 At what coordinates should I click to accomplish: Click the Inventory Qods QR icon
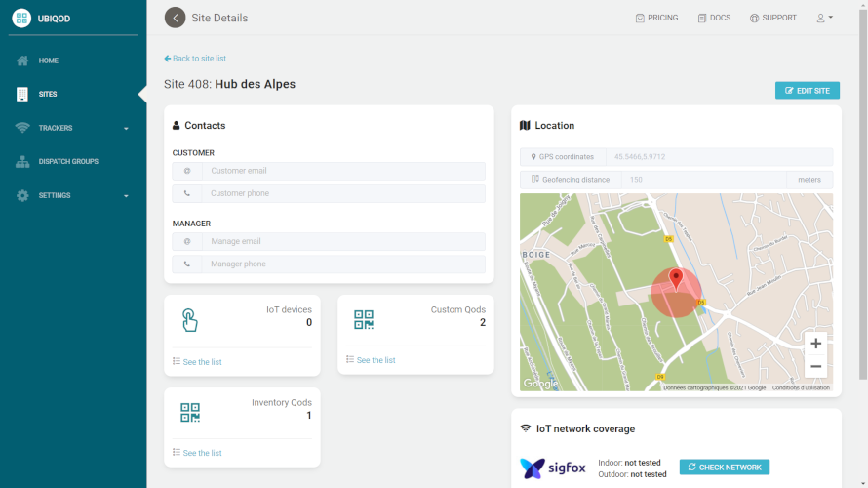point(190,413)
